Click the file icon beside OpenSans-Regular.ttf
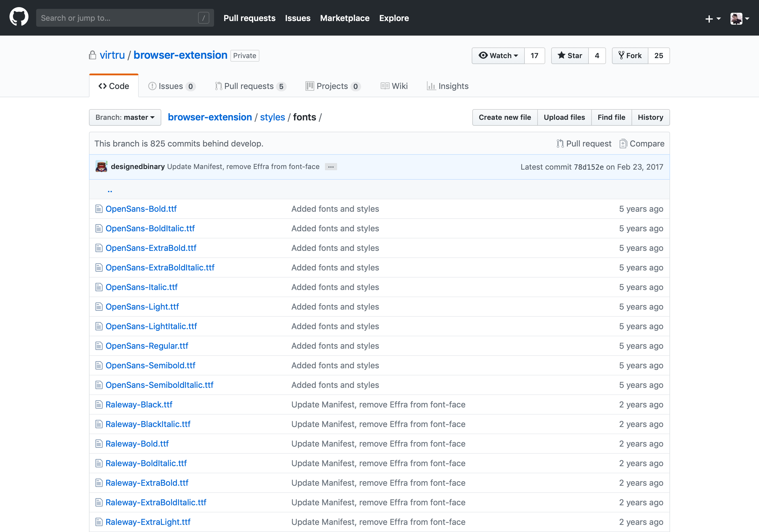 [99, 346]
